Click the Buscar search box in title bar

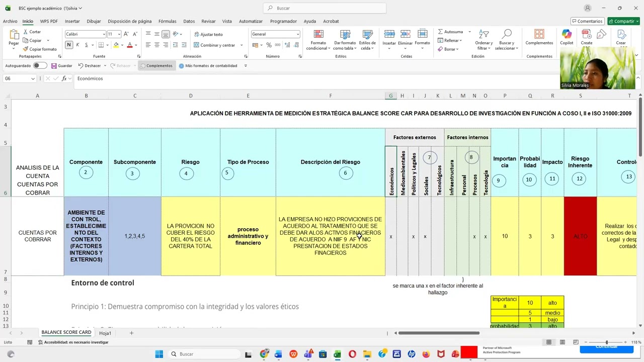pos(325,8)
